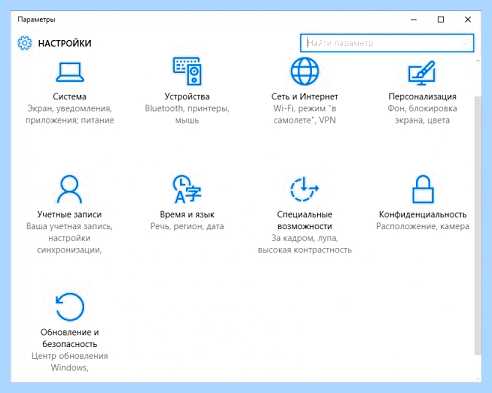
Task: Click the Сеть и Интернет label
Action: click(x=305, y=97)
